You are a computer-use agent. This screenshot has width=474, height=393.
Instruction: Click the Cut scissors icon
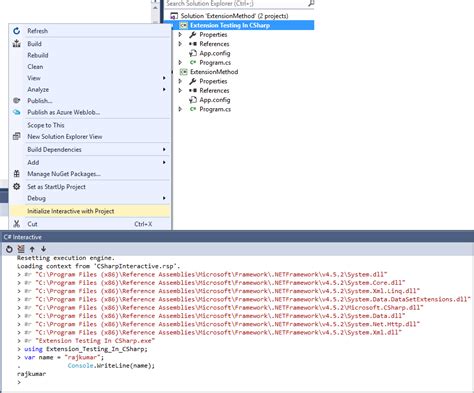(x=17, y=224)
